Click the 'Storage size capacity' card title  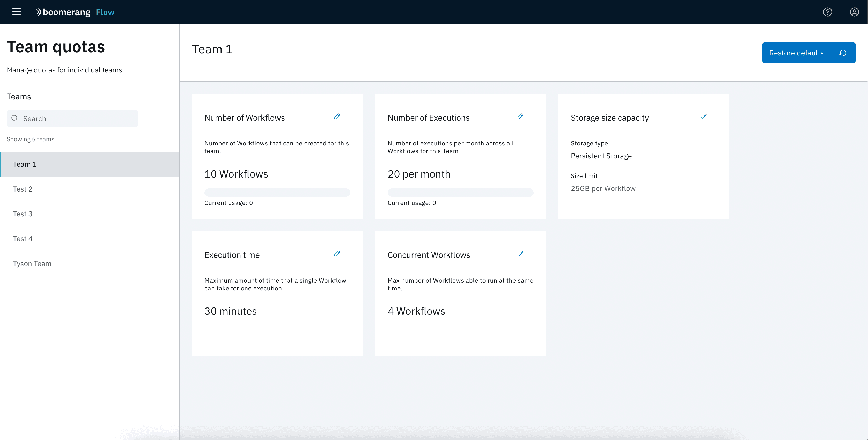[609, 118]
